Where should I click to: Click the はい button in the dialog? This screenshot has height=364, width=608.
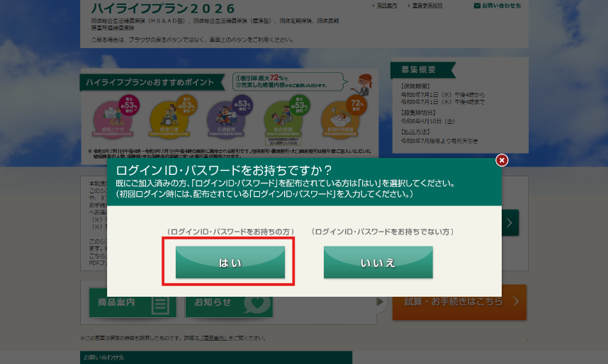(x=230, y=263)
